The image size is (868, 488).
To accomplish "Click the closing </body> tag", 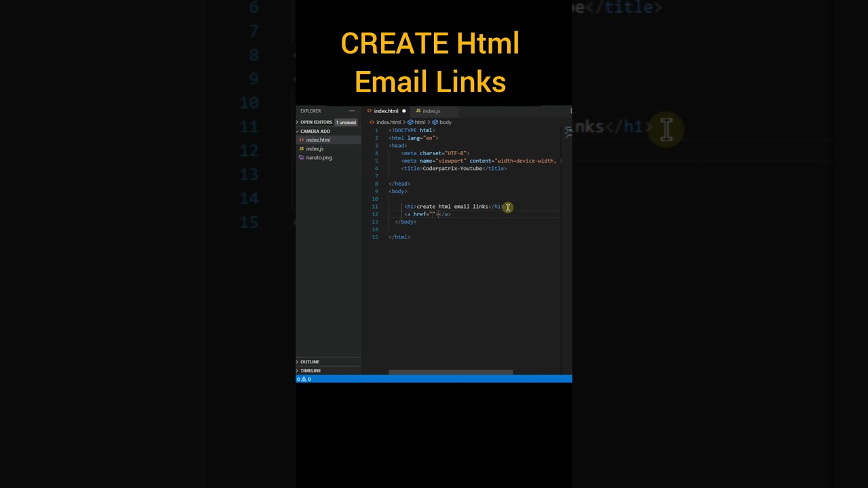I will 406,222.
